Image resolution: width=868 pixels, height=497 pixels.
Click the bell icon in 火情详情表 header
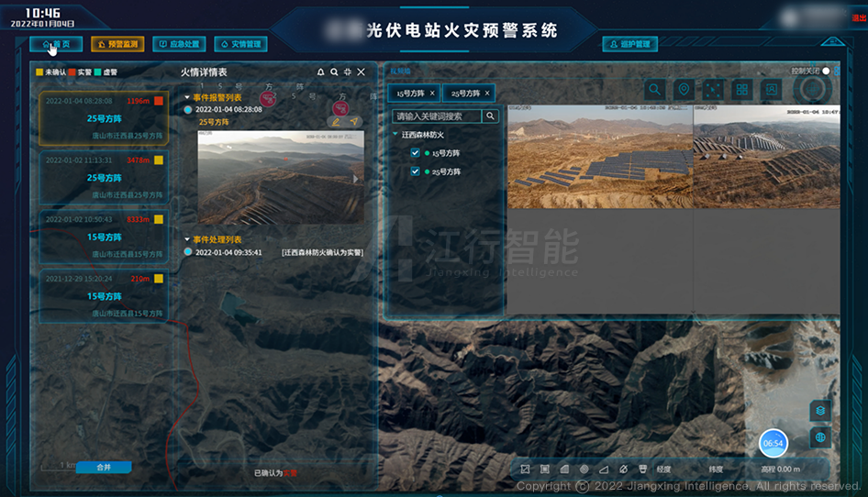321,72
